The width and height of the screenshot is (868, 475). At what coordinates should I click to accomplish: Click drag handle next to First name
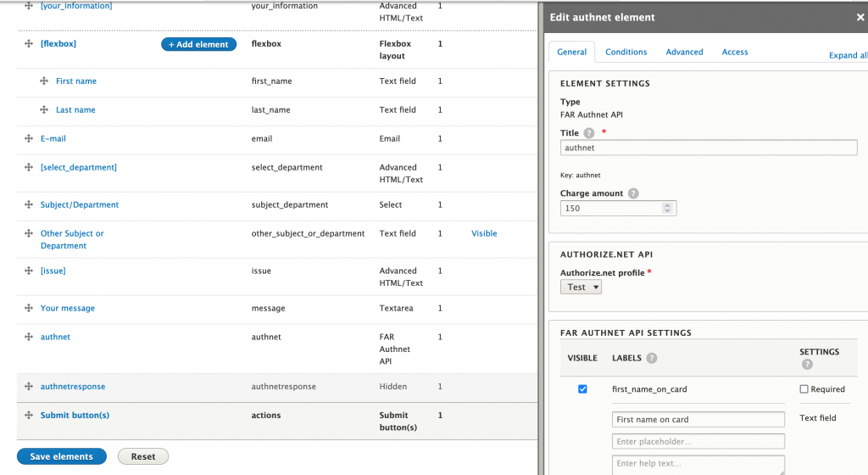click(44, 81)
